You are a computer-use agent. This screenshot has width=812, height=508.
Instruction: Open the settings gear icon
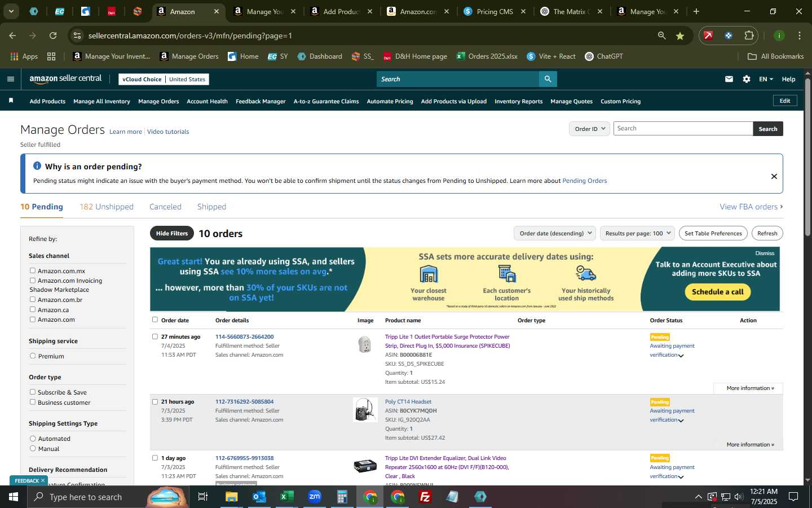click(747, 79)
